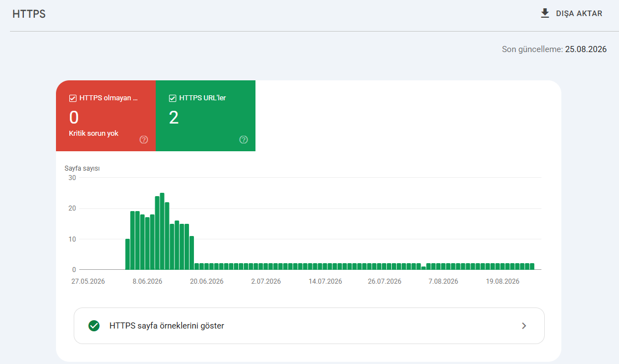The image size is (619, 364).
Task: Click the download icon beside DIŞA AKTAR
Action: click(x=545, y=13)
